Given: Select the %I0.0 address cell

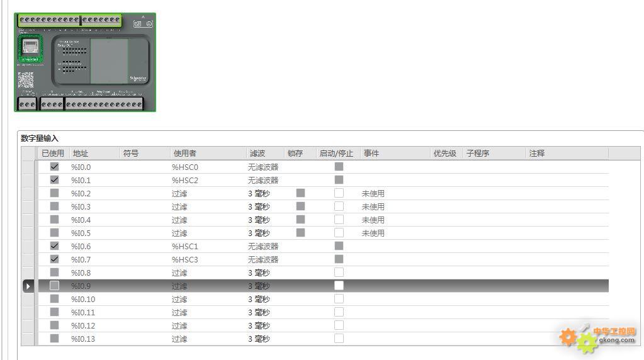Looking at the screenshot, I should [x=94, y=167].
